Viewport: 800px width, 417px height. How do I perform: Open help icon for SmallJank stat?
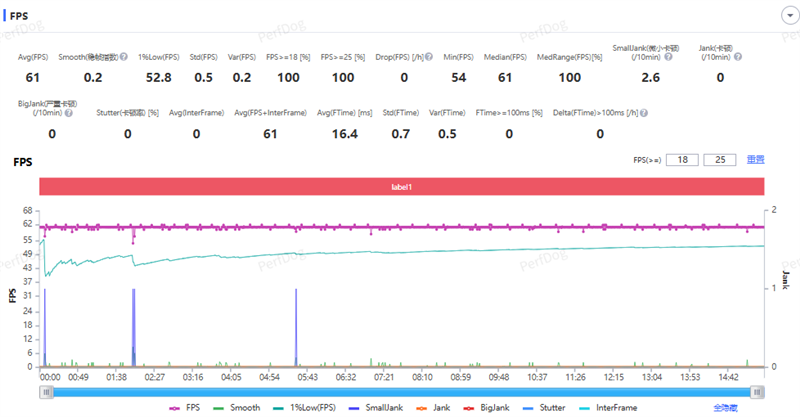pos(668,57)
